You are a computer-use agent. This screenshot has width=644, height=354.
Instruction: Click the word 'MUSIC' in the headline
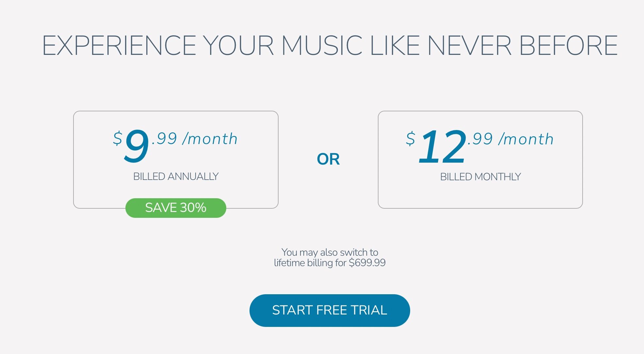321,45
